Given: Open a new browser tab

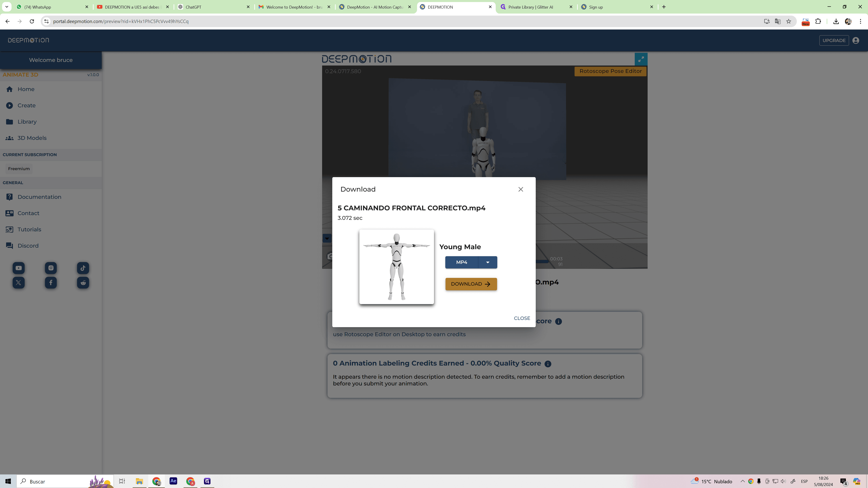Looking at the screenshot, I should click(x=664, y=7).
